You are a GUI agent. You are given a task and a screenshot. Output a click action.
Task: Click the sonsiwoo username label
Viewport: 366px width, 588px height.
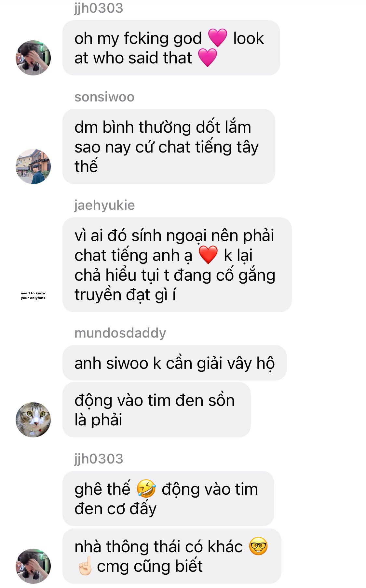pos(104,97)
